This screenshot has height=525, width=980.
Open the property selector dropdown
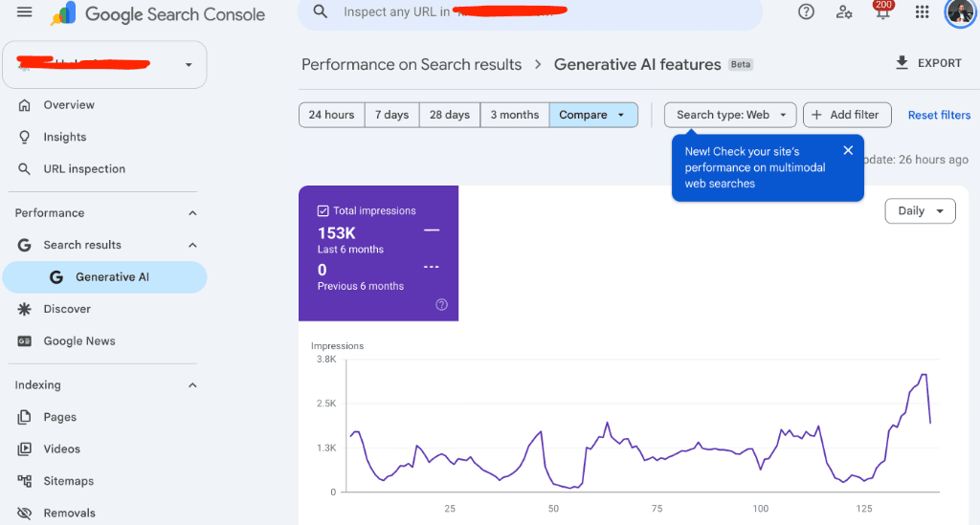(x=104, y=64)
